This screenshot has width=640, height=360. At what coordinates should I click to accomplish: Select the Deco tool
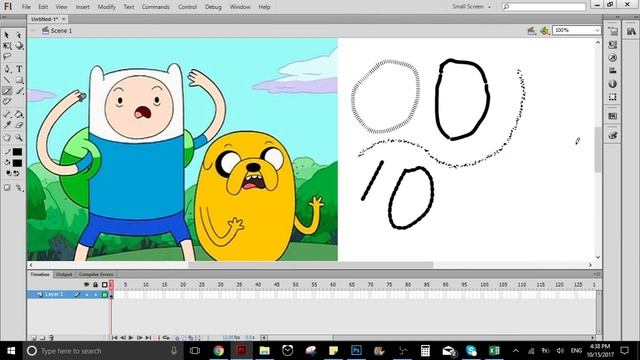7,102
